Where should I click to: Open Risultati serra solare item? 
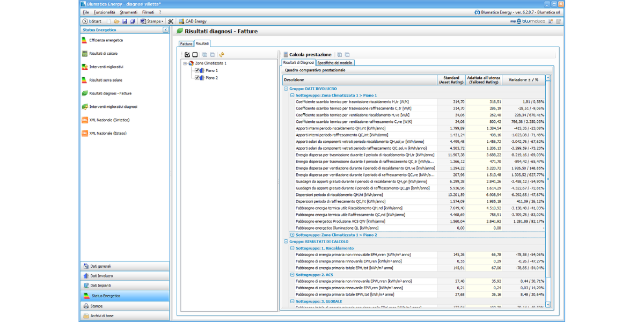point(105,80)
